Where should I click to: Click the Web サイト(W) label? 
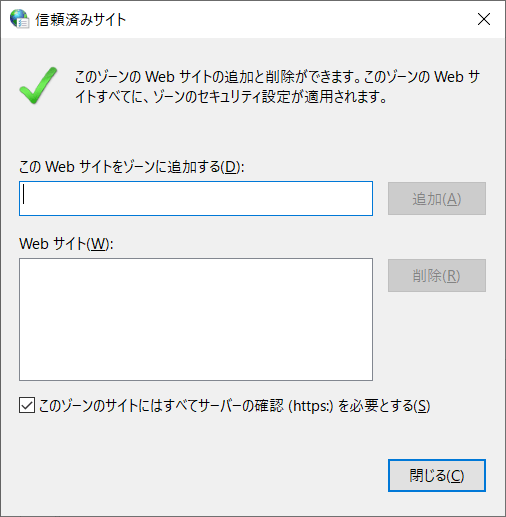point(66,244)
